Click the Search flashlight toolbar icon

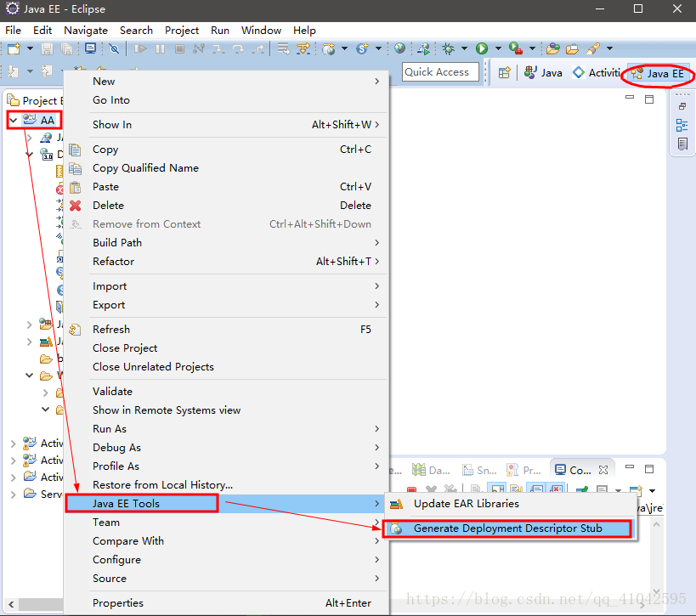(x=593, y=48)
